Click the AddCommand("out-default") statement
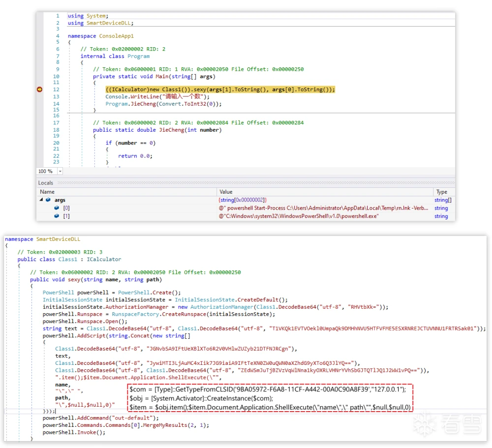This screenshot has height=448, width=492. [101, 418]
